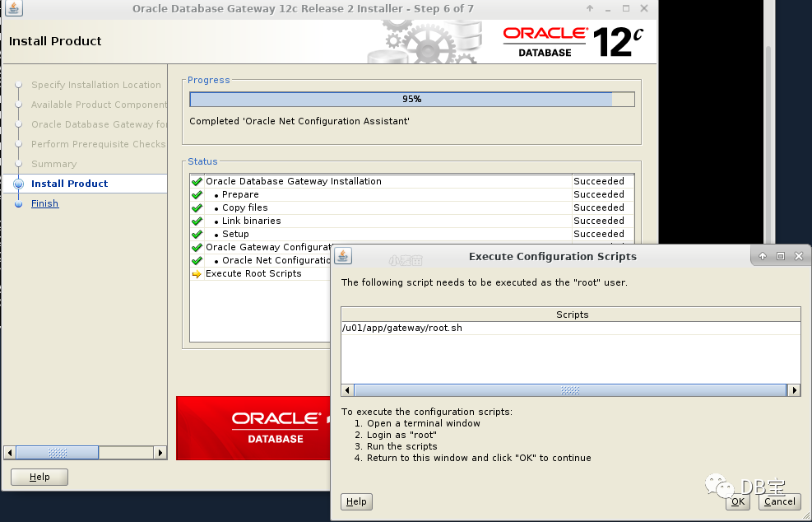The image size is (812, 522).
Task: Open Help in the main installer window
Action: 39,477
